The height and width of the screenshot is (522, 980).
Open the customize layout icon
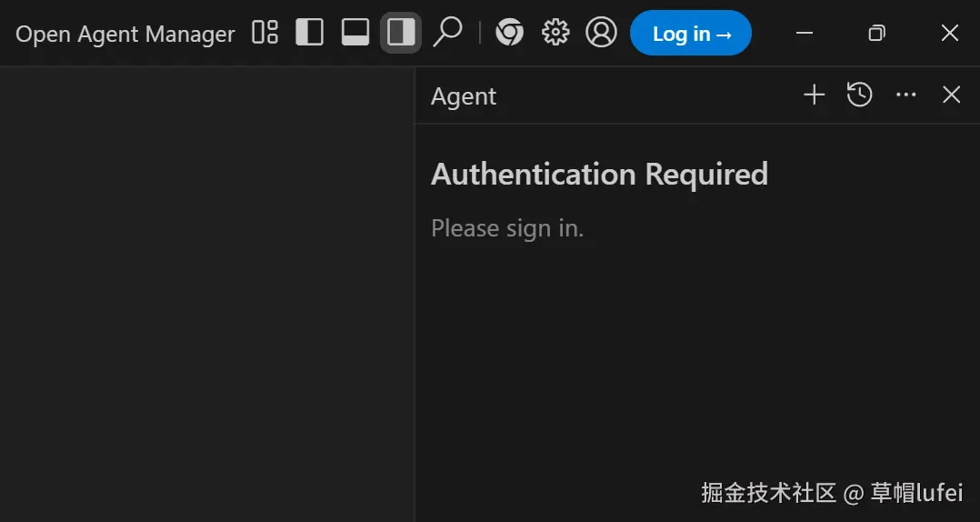point(265,33)
